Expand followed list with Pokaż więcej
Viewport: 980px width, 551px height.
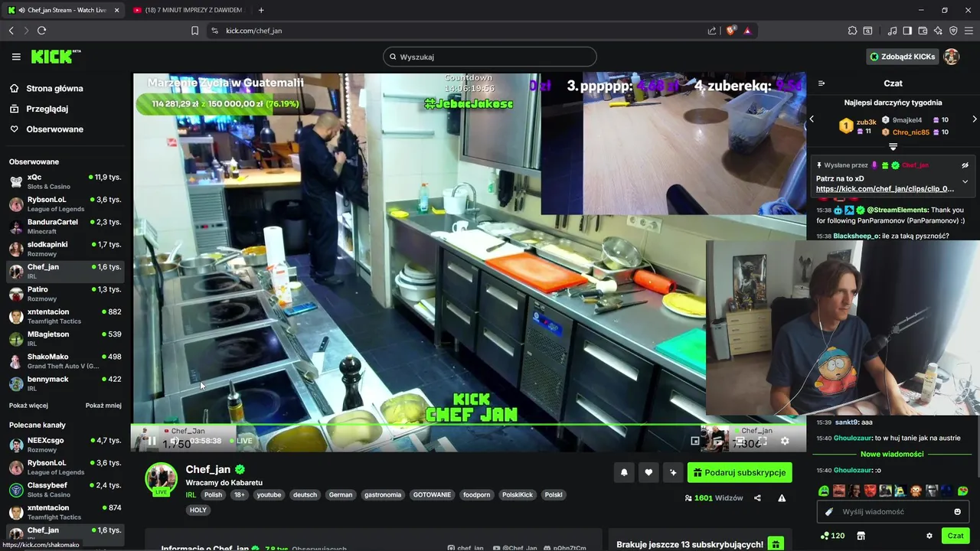(28, 406)
